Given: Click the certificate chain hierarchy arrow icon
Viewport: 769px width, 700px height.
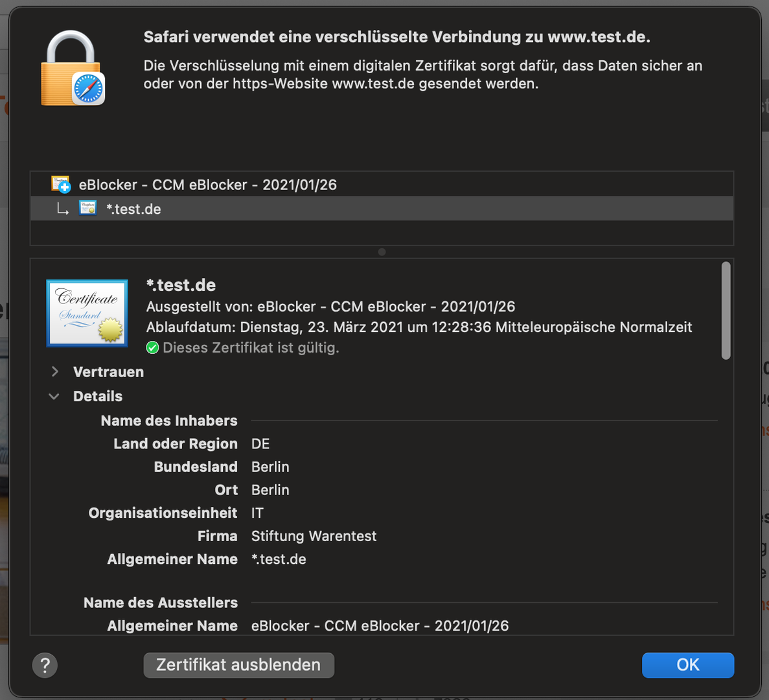Looking at the screenshot, I should coord(62,209).
